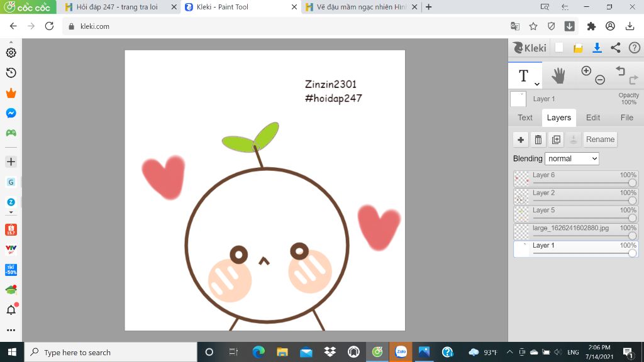Image resolution: width=644 pixels, height=362 pixels.
Task: Click the Rename layer button
Action: click(600, 140)
